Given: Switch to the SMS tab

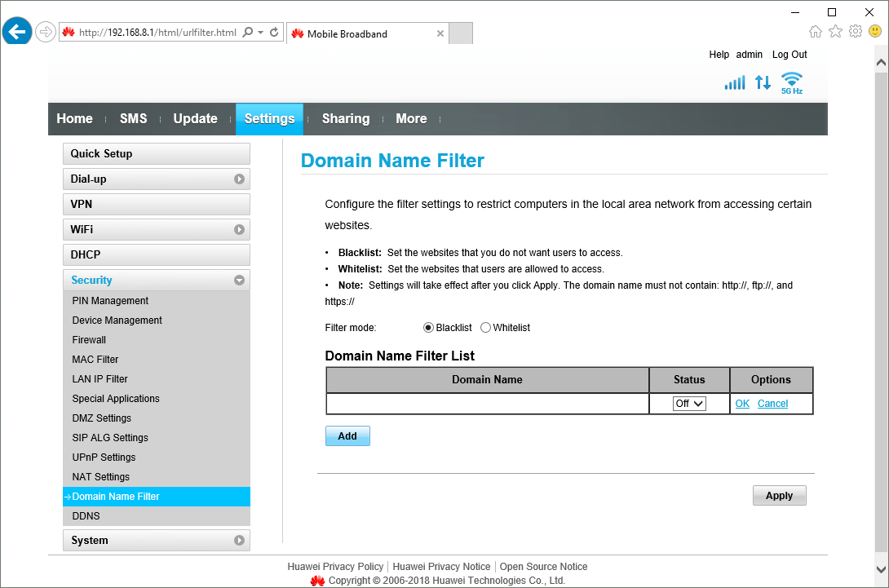Looking at the screenshot, I should tap(133, 119).
